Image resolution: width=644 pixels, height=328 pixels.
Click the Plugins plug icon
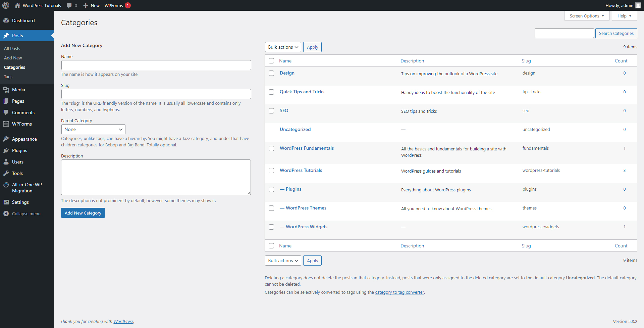pos(6,150)
